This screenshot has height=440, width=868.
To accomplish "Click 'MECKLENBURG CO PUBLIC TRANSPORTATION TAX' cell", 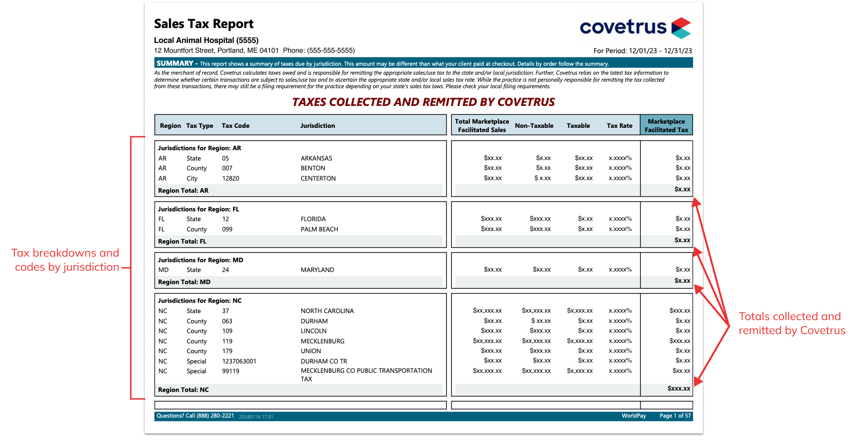I will pos(366,375).
